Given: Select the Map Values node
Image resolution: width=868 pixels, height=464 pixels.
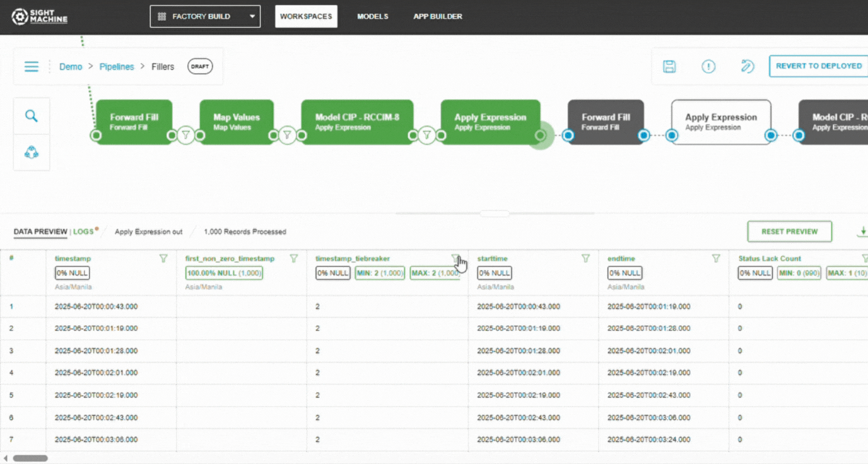Looking at the screenshot, I should point(237,122).
